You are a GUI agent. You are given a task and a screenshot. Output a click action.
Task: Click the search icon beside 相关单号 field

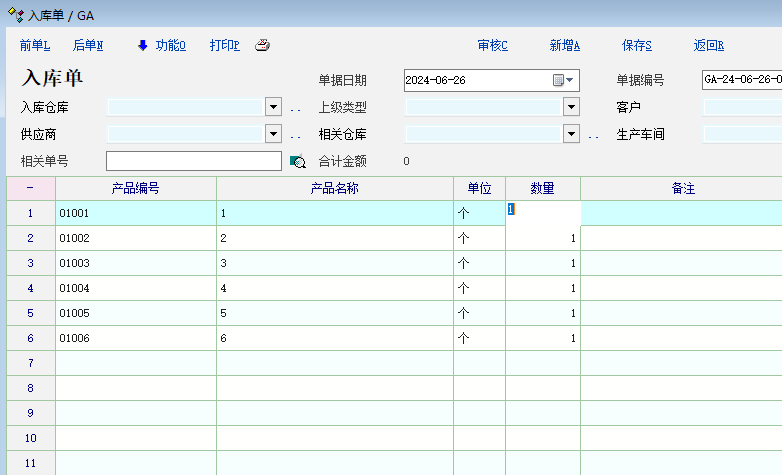coord(297,161)
